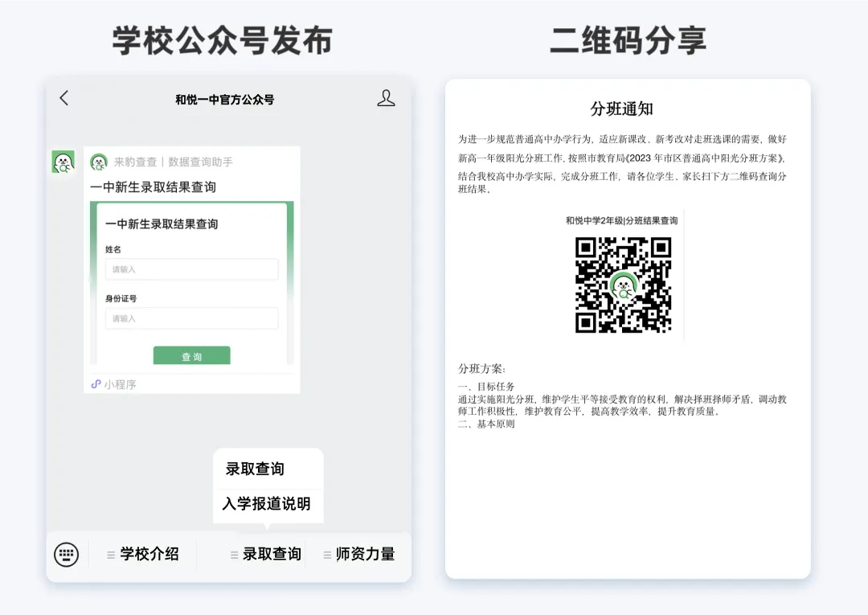The width and height of the screenshot is (868, 615).
Task: Click the 二维码分享 heading
Action: (628, 40)
